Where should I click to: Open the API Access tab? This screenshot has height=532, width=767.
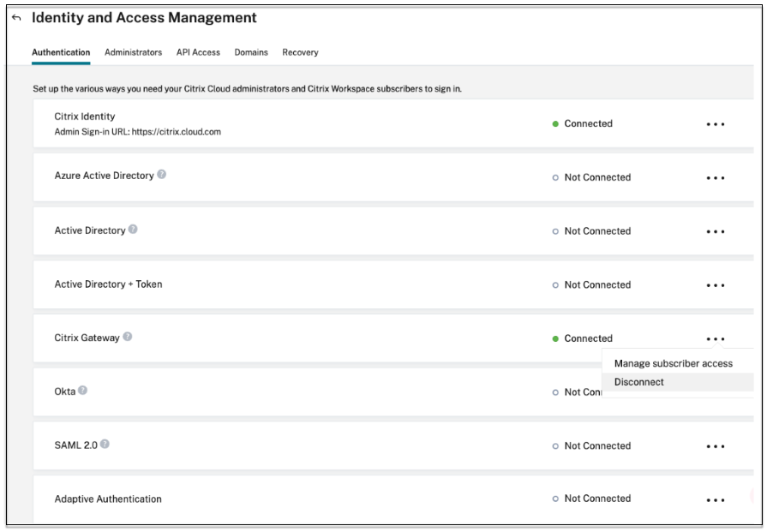click(x=198, y=52)
